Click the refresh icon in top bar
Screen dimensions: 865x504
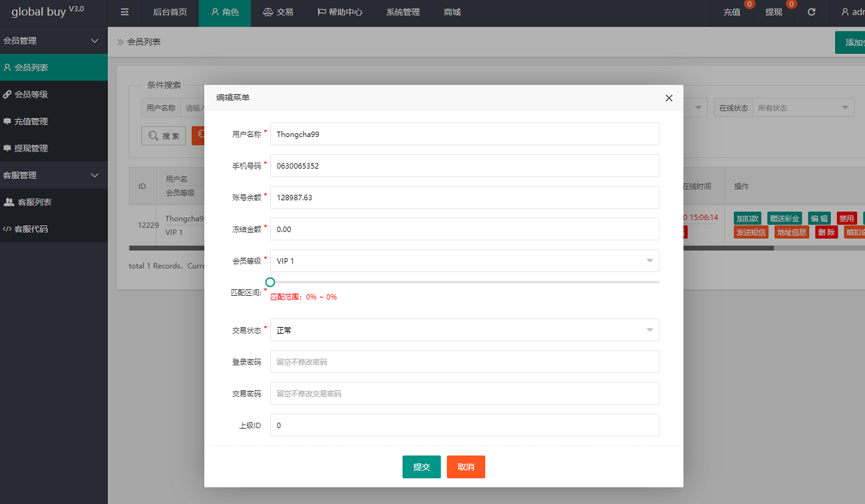coord(811,12)
